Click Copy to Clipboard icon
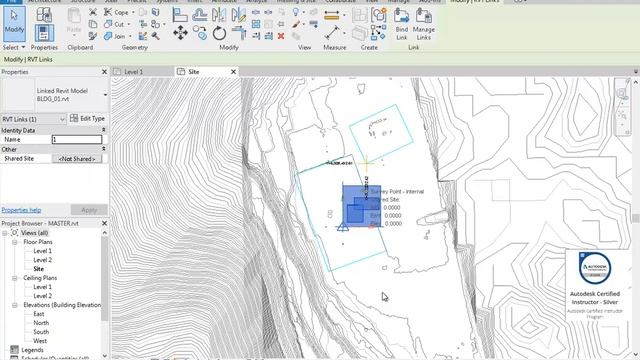 [93, 24]
